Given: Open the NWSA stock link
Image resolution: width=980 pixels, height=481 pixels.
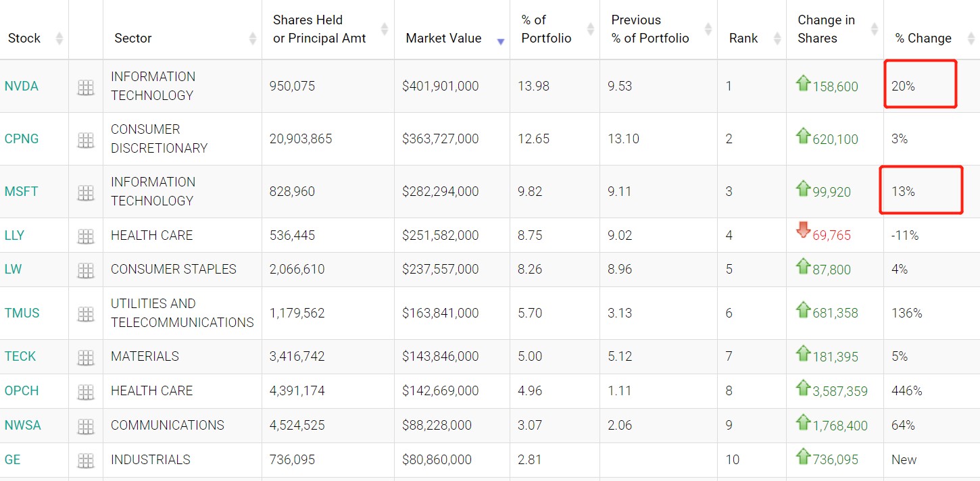Looking at the screenshot, I should 23,426.
